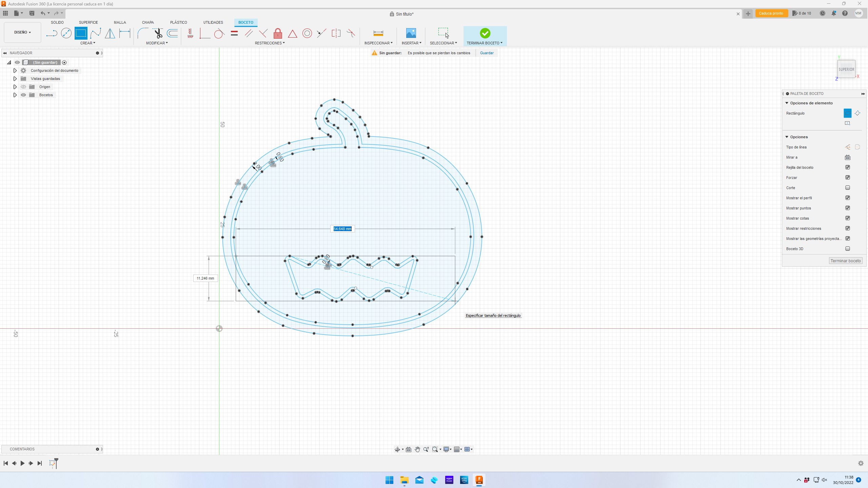Select the Trim scissors tool
Image resolution: width=868 pixels, height=488 pixels.
(158, 33)
